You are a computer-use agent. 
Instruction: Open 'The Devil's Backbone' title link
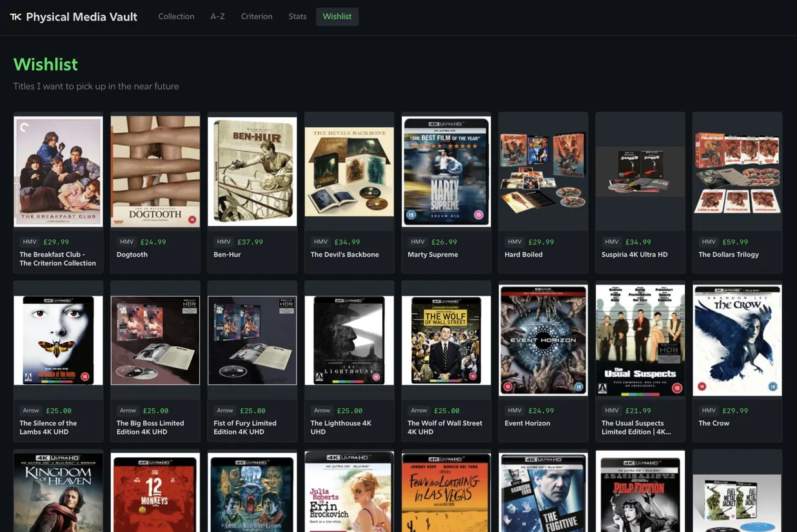coord(345,255)
